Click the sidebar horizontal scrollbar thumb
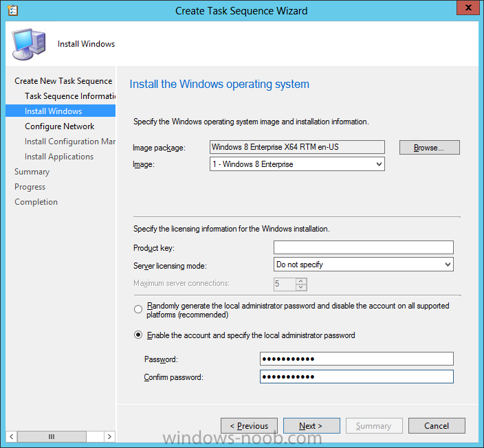Viewport: 484px width, 448px height. point(52,436)
